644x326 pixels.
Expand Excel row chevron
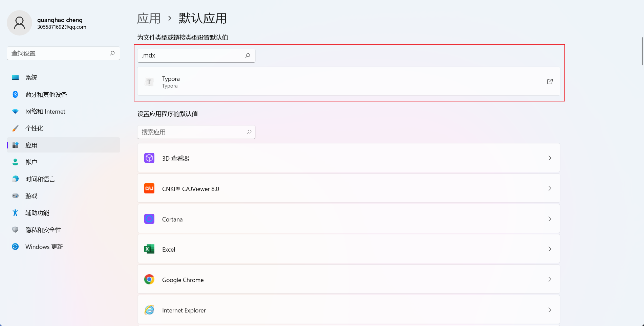point(550,249)
